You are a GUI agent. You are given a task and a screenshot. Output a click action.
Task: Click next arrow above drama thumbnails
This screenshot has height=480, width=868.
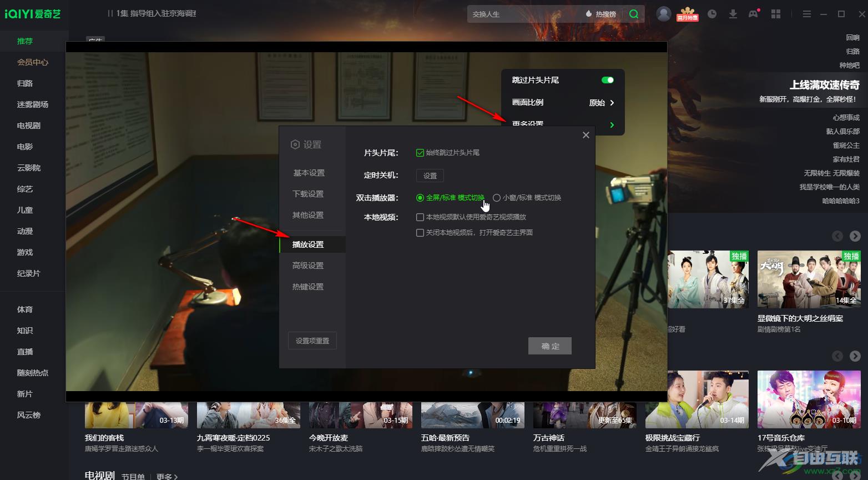(x=855, y=236)
